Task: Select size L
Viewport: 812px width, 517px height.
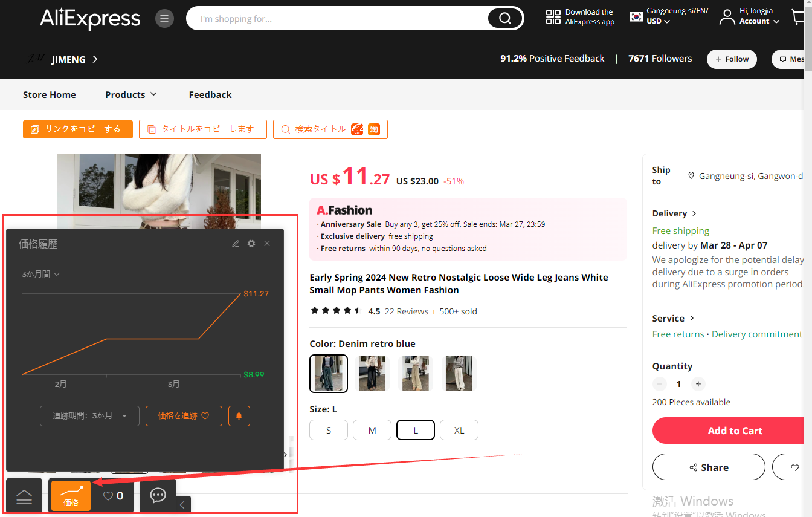Action: 416,430
